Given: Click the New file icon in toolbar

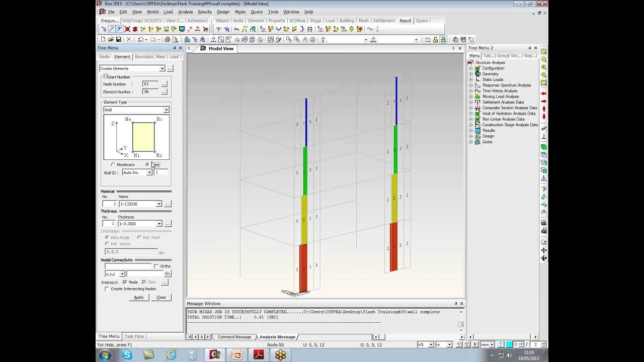Looking at the screenshot, I should 103,39.
